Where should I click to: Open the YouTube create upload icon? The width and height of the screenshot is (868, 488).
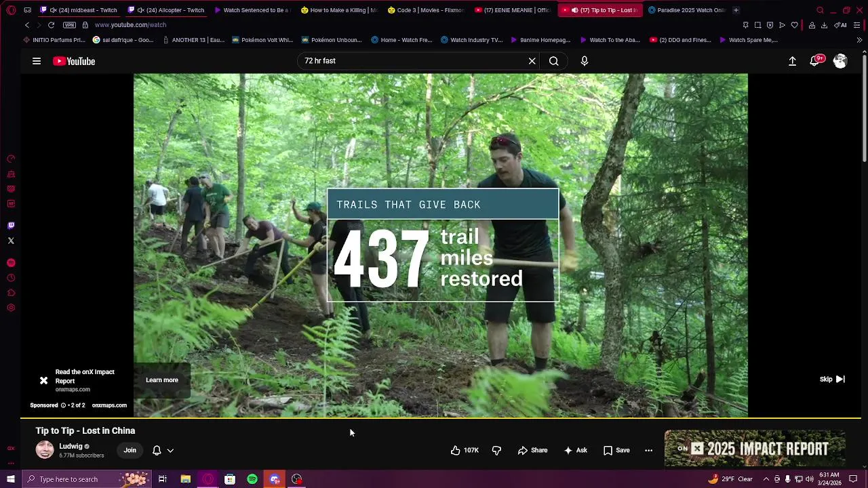tap(792, 61)
